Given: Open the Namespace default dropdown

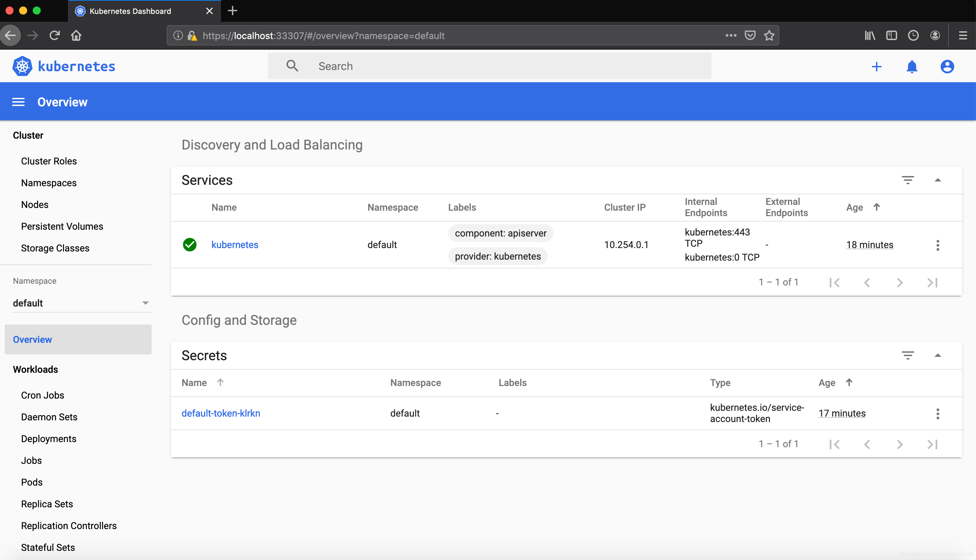Looking at the screenshot, I should pos(82,303).
